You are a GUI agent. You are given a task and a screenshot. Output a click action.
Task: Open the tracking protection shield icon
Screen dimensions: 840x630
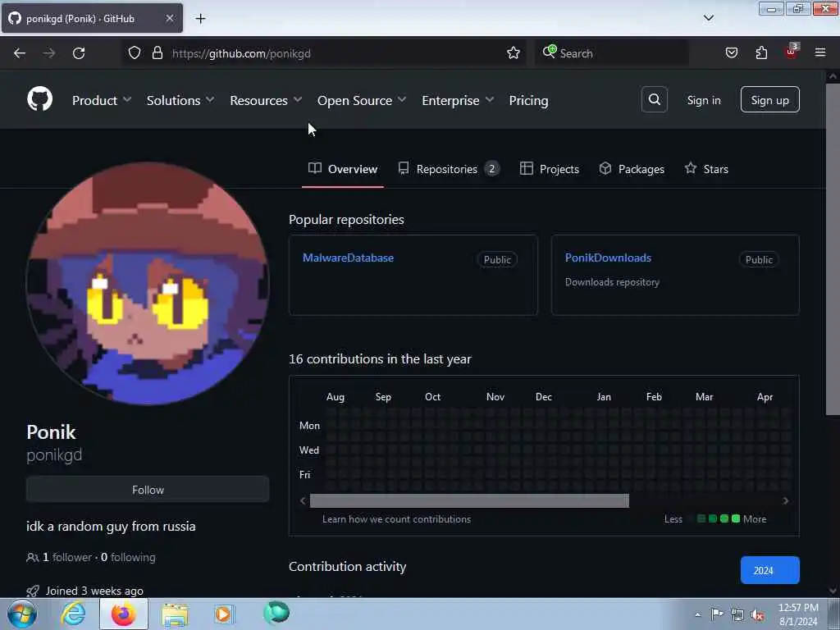(135, 53)
